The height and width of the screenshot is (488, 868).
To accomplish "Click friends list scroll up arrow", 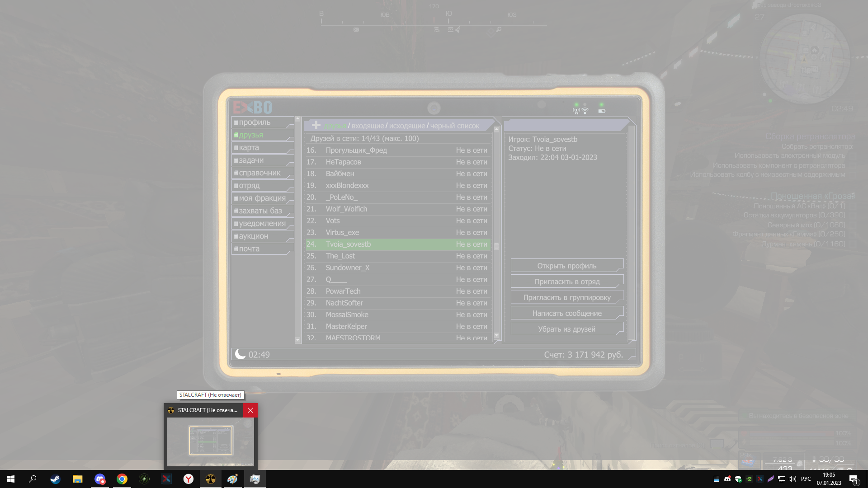I will [496, 129].
